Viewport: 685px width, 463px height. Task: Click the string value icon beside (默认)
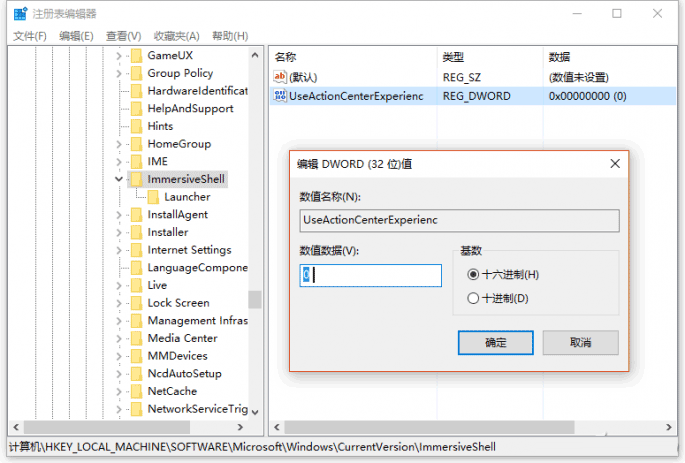click(x=280, y=77)
